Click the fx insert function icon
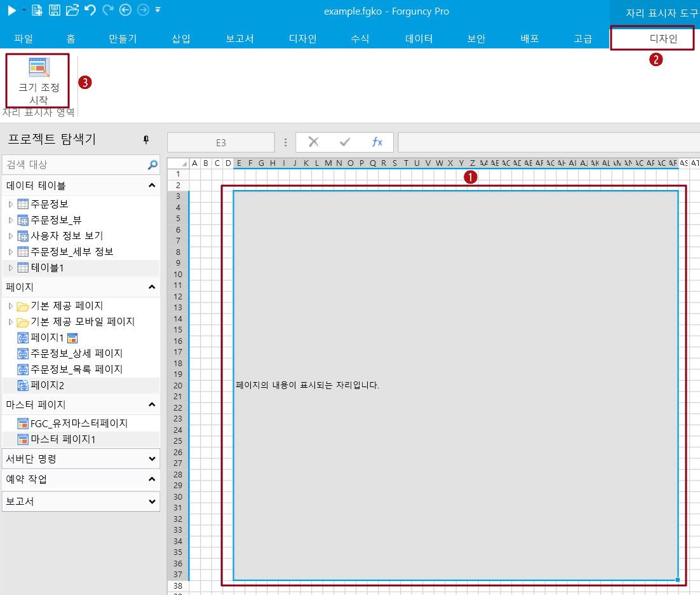 [x=377, y=142]
